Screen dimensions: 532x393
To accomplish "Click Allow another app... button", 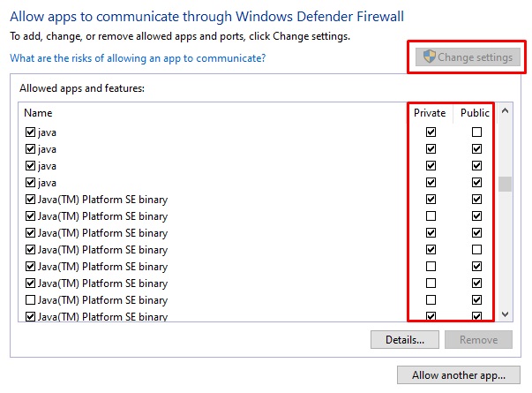I will [x=459, y=375].
